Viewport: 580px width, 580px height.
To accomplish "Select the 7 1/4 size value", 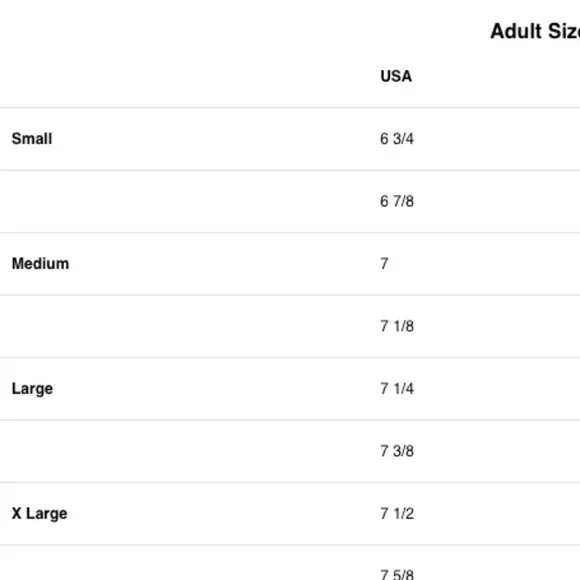I will (397, 388).
